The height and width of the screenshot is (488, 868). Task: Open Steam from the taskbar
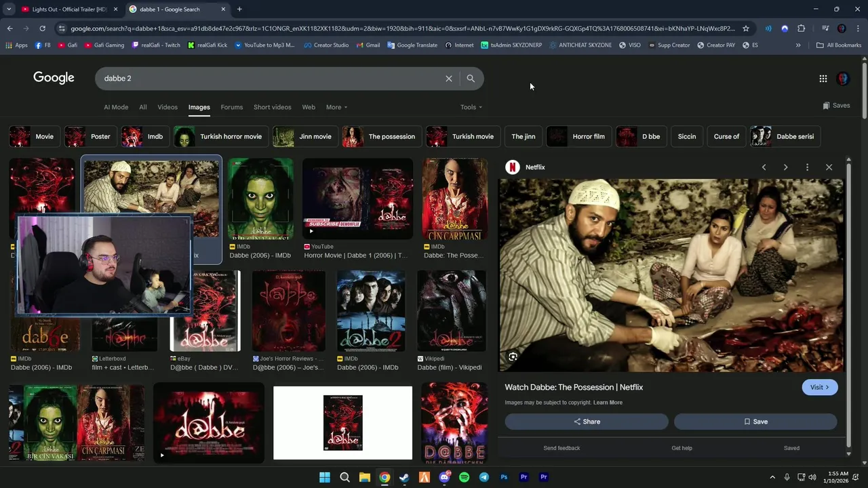pyautogui.click(x=404, y=477)
